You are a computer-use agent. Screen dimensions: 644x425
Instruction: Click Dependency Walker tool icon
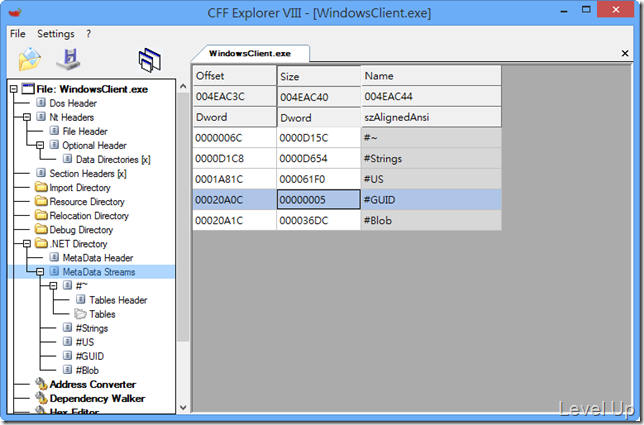click(41, 398)
